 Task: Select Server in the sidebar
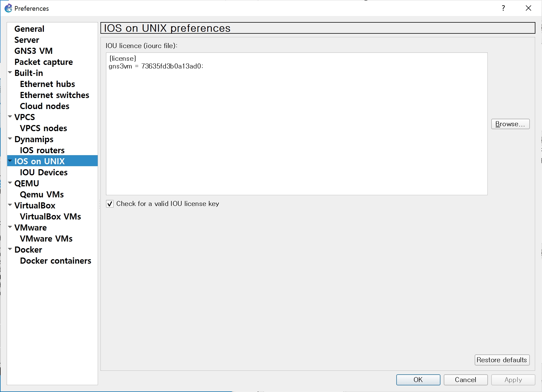27,40
